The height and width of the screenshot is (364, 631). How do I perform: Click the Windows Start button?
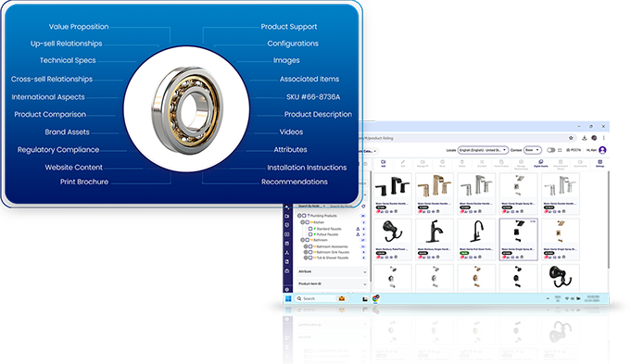pyautogui.click(x=288, y=298)
